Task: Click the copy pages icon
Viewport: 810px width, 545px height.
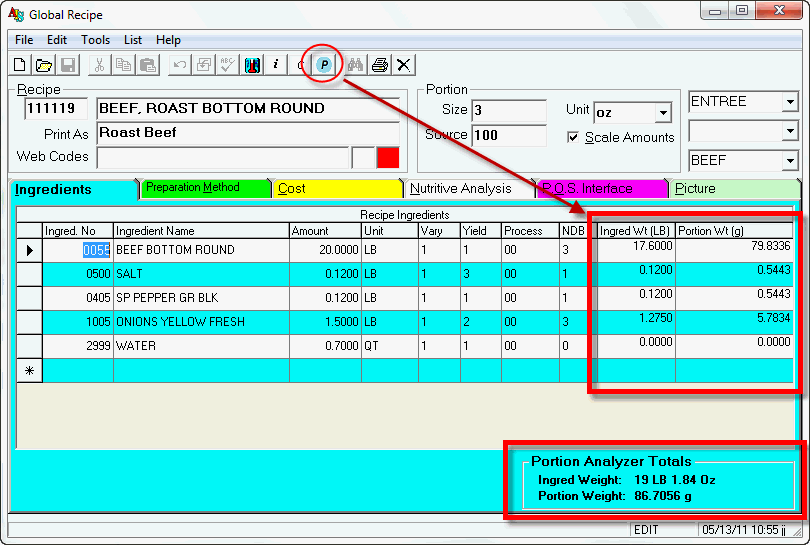Action: click(x=123, y=65)
